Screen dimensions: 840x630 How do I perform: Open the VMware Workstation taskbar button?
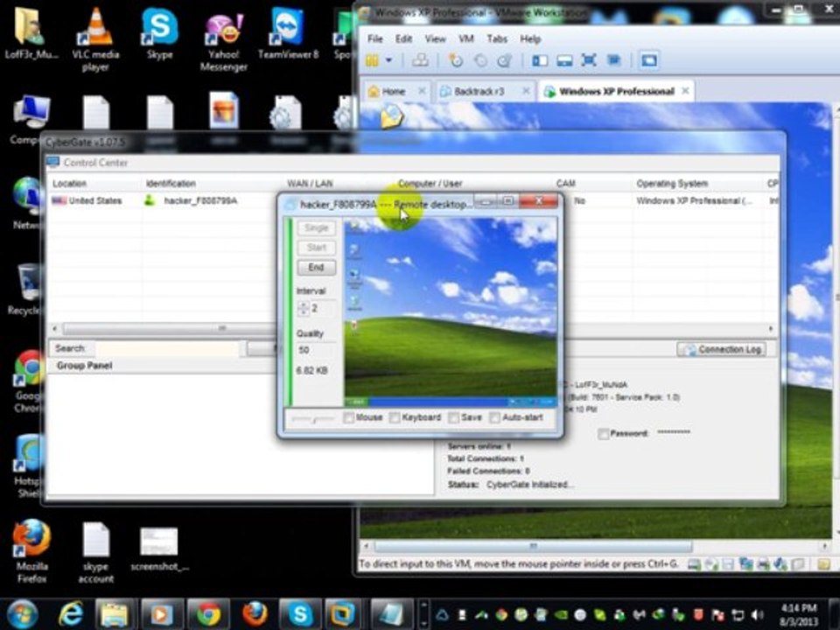click(x=342, y=614)
